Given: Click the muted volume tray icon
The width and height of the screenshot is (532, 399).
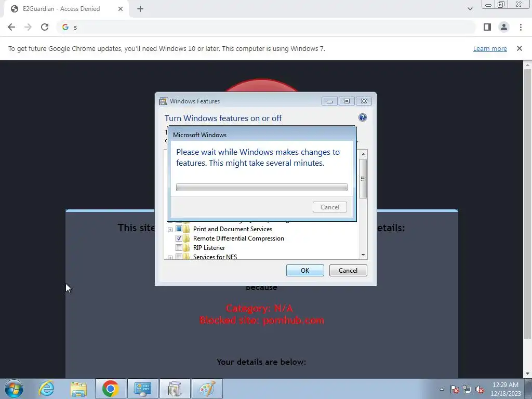Looking at the screenshot, I should tap(480, 389).
